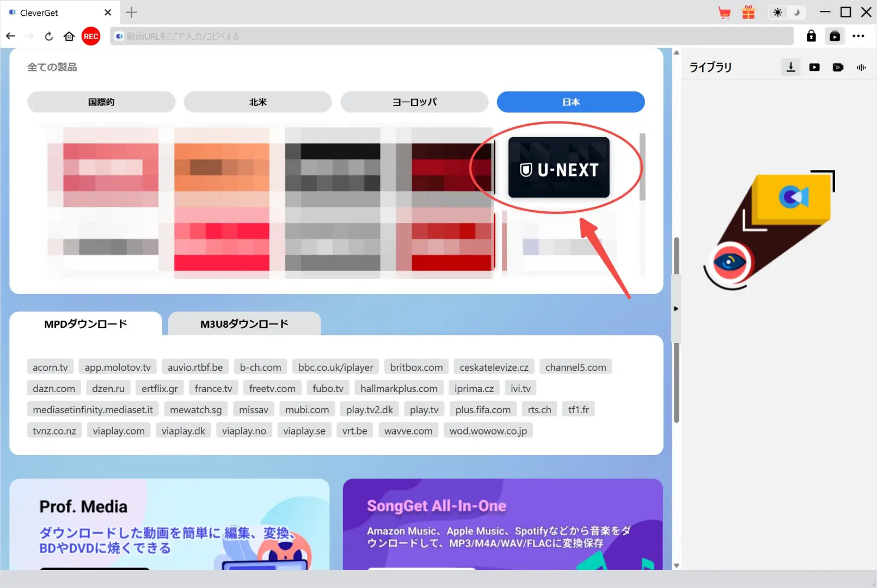Open the wavve.com site tag
Screen dimensions: 877x588
point(408,431)
